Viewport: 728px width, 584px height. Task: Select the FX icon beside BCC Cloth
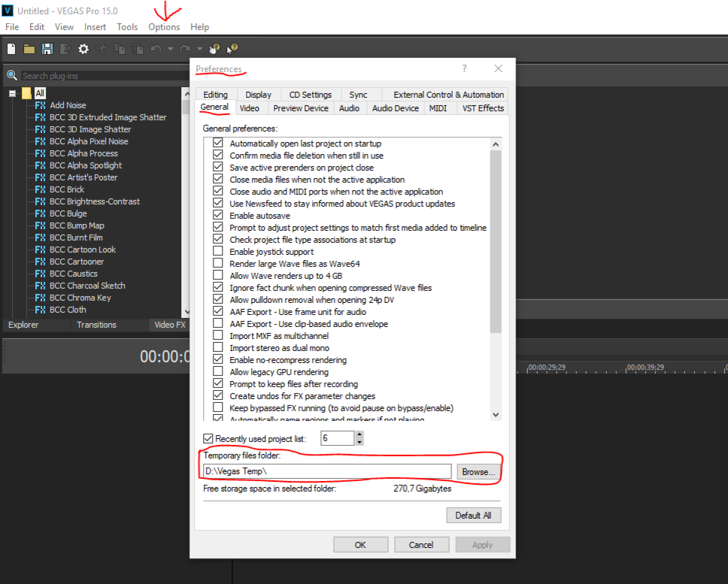coord(41,310)
